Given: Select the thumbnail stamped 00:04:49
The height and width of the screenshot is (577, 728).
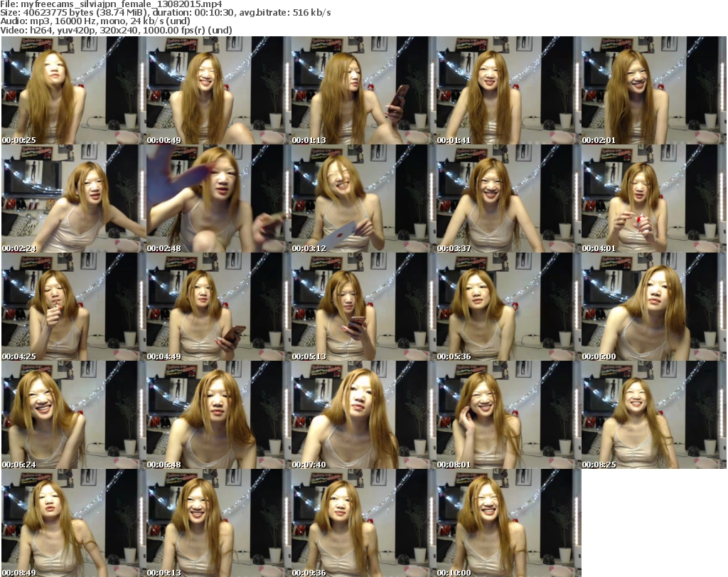Looking at the screenshot, I should coord(219,307).
